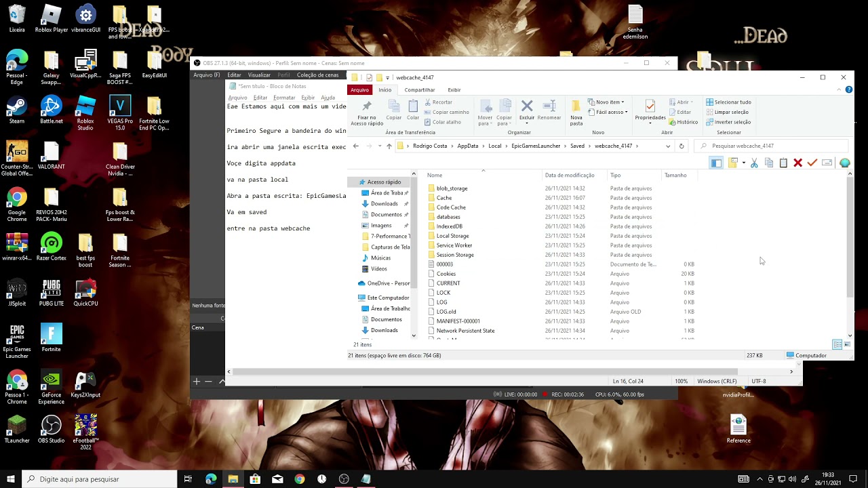The height and width of the screenshot is (488, 868).
Task: Click the orange checkmark toolbar icon
Action: tap(812, 163)
